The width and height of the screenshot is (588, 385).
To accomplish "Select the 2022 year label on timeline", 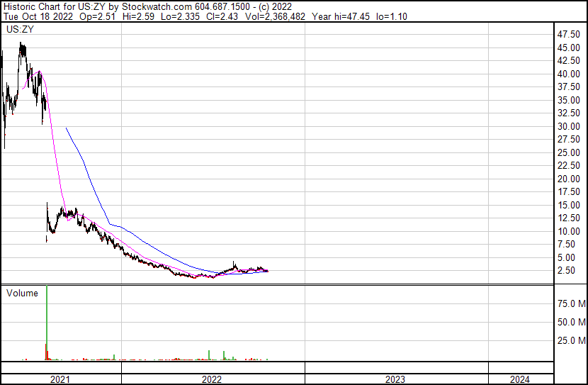I will pos(212,379).
